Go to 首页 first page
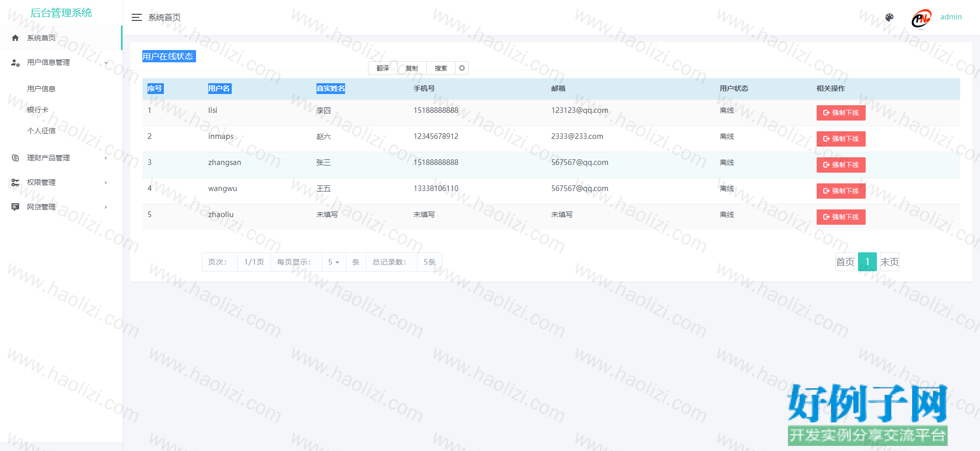 (x=845, y=262)
